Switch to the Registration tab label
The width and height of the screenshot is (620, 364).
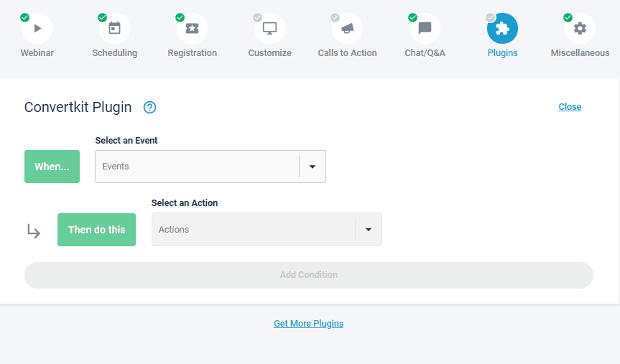[192, 53]
